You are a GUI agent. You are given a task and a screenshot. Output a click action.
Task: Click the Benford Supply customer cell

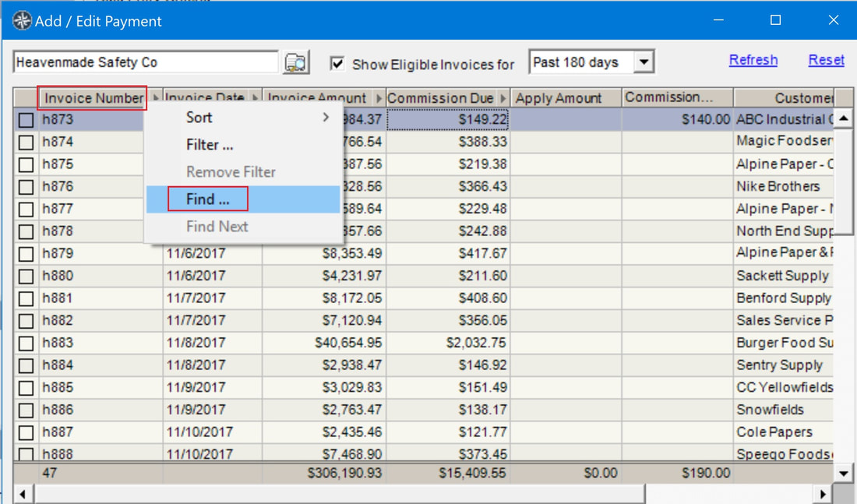(783, 298)
